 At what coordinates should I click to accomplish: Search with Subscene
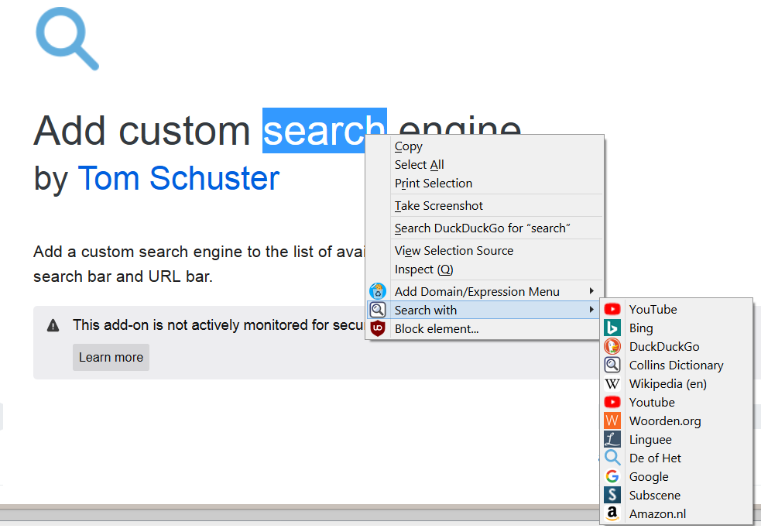[677, 495]
